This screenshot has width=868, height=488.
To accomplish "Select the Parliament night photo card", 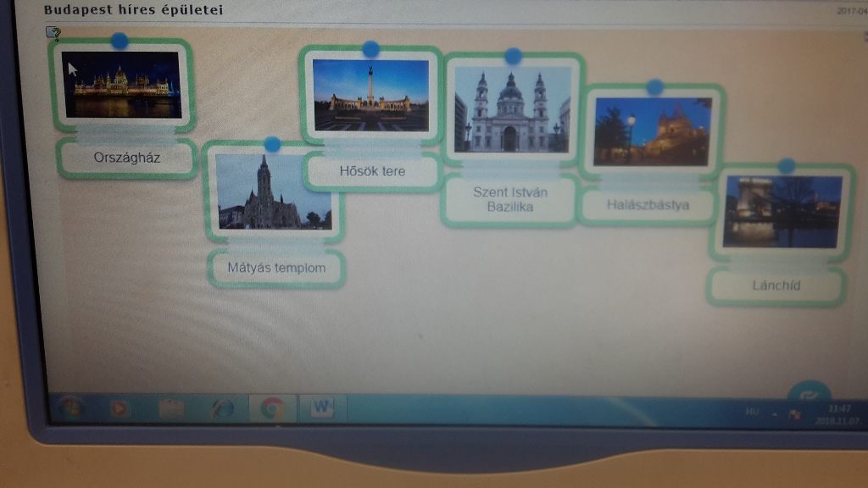I will click(122, 85).
